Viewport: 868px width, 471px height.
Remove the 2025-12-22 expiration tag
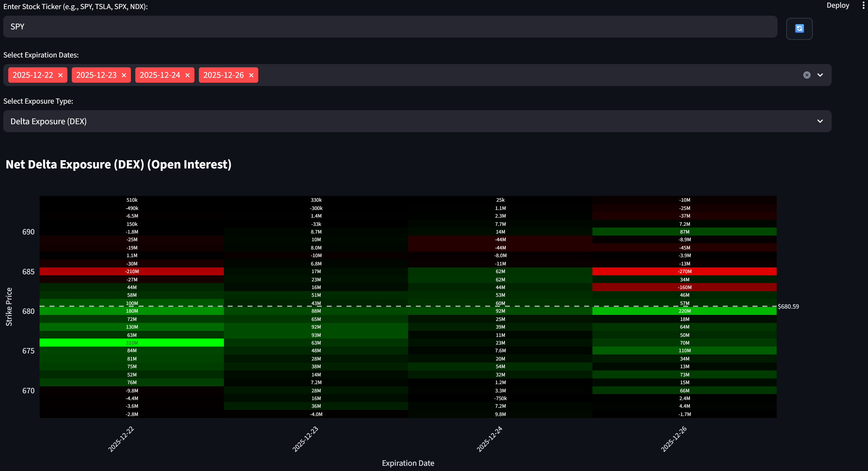(x=60, y=75)
